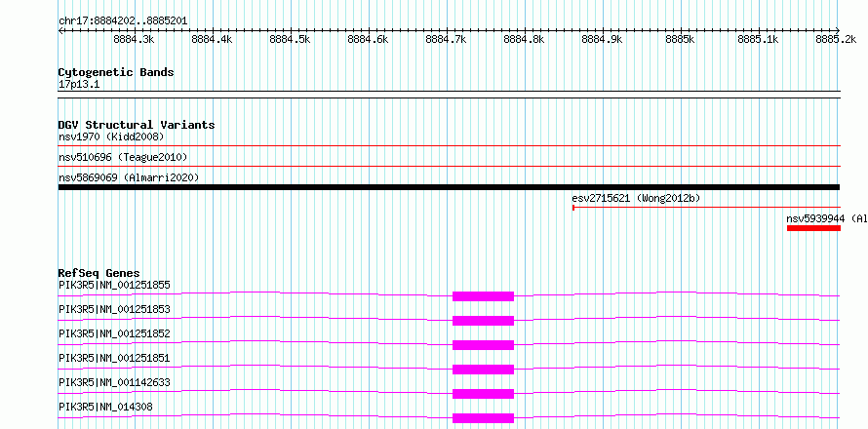Image resolution: width=868 pixels, height=429 pixels.
Task: Click the 8884.7k ruler tick label
Action: pyautogui.click(x=446, y=39)
